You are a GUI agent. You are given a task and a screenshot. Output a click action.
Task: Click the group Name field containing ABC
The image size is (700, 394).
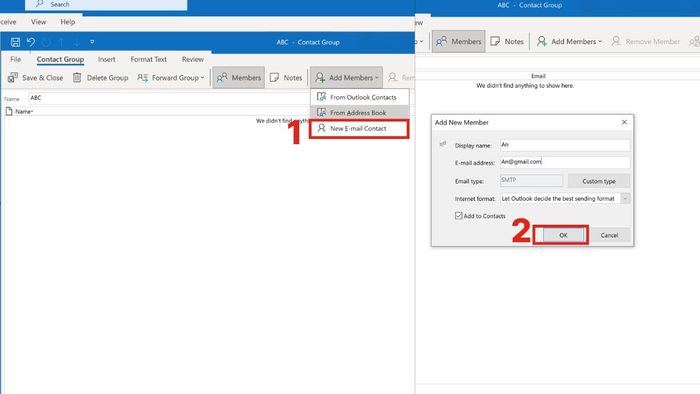coord(169,98)
